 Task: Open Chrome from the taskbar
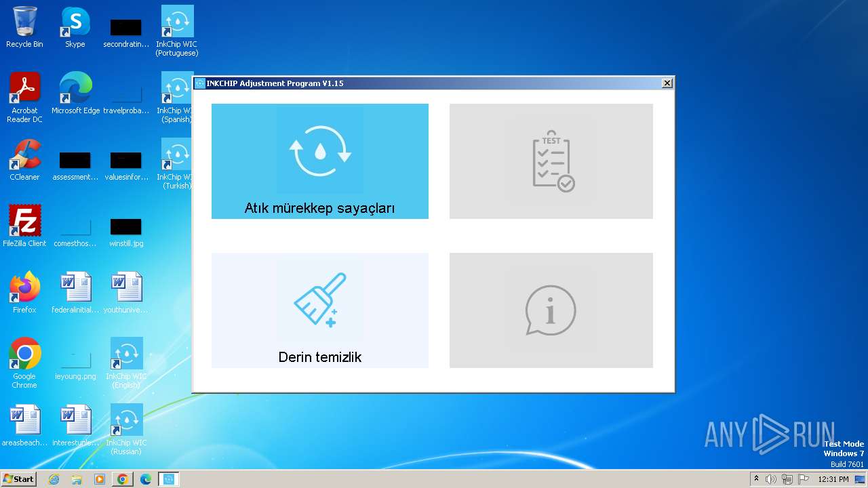[x=123, y=479]
